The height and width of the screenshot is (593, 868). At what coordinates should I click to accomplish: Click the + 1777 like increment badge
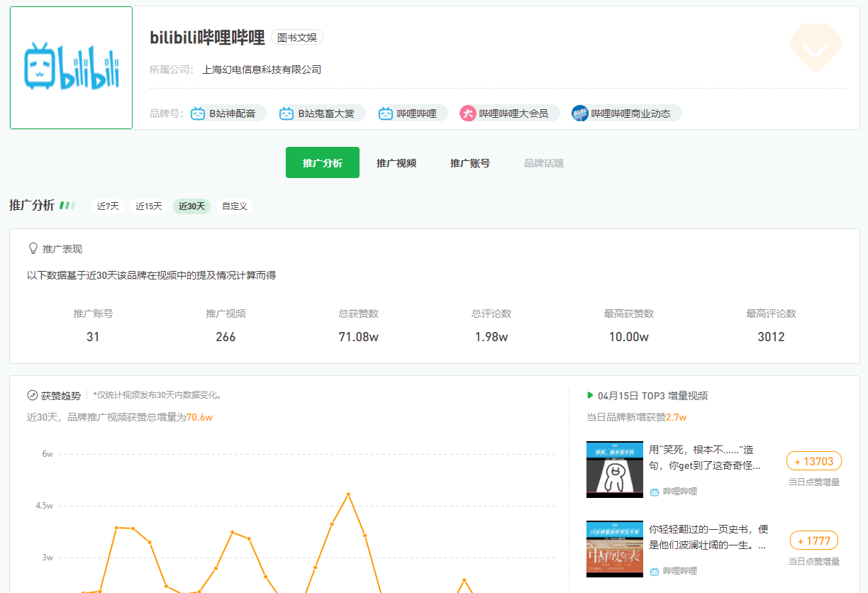(814, 541)
